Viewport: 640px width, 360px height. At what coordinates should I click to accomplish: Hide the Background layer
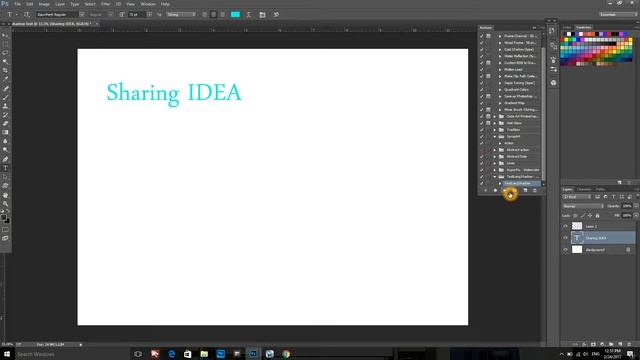[x=565, y=250]
